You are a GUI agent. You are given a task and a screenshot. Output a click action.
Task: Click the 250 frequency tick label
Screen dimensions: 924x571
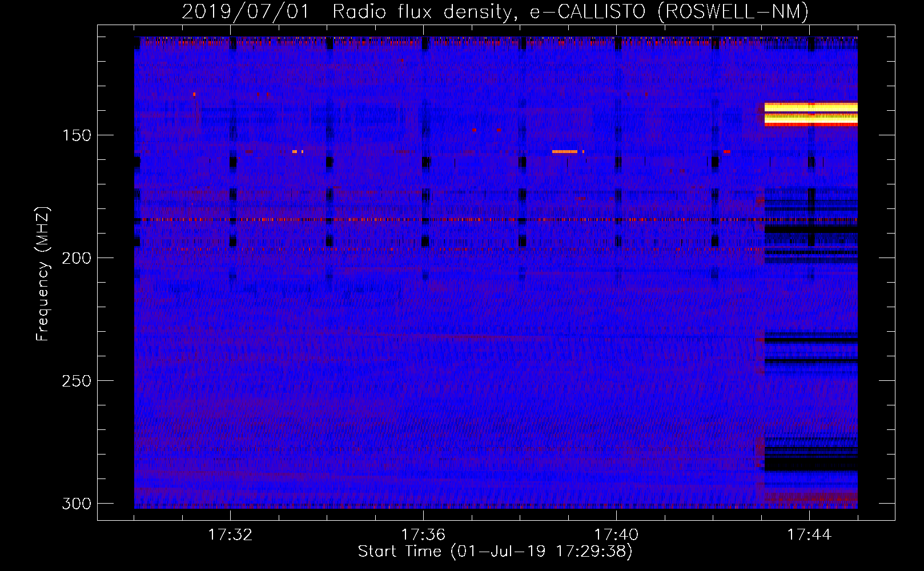pos(77,381)
